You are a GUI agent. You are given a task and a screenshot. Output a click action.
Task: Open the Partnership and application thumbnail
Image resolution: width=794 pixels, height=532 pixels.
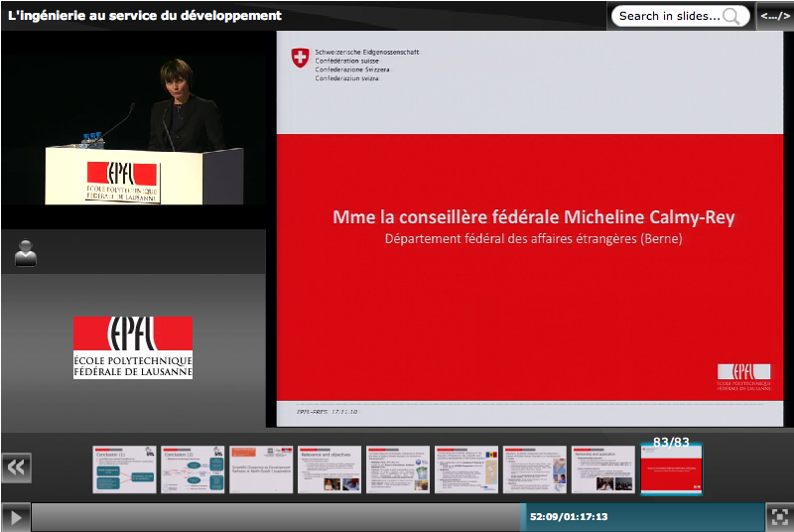[602, 469]
